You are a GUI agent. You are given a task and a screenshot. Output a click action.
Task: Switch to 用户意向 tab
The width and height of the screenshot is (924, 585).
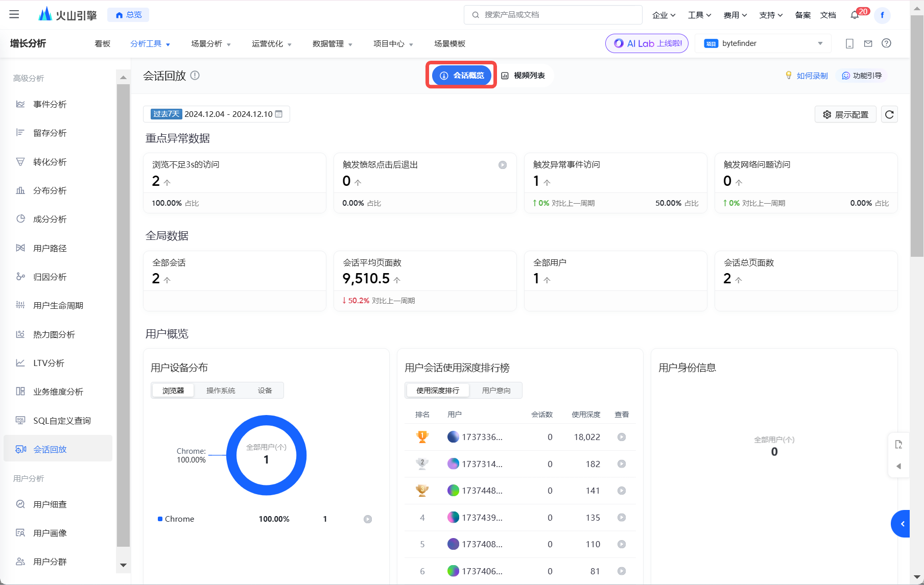(x=496, y=391)
